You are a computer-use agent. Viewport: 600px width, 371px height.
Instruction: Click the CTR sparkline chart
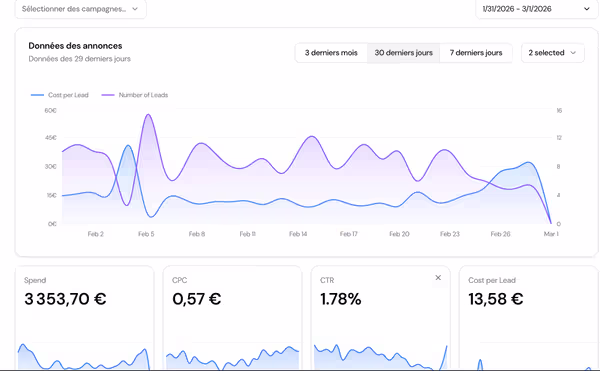point(380,357)
